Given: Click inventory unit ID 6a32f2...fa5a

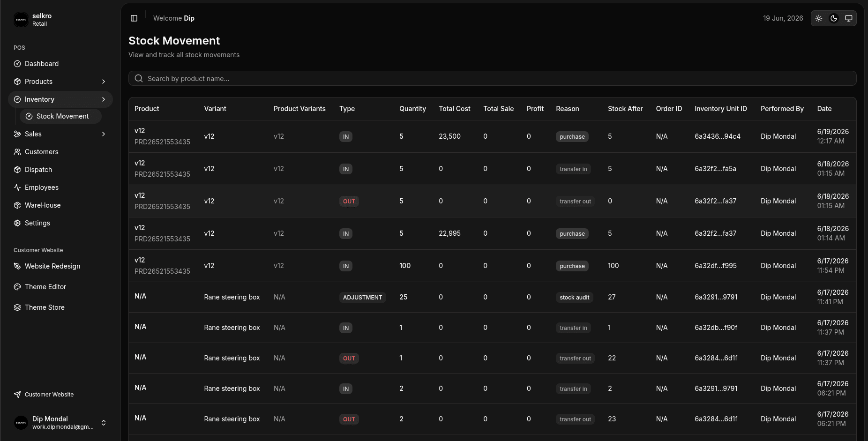Looking at the screenshot, I should point(715,169).
